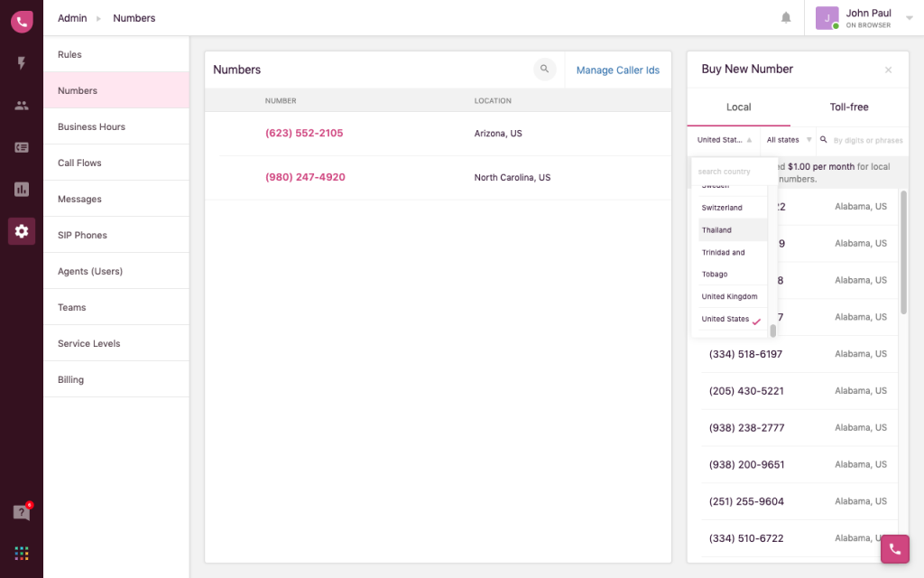Click the Manage Caller Ids link
The image size is (924, 578).
tap(617, 70)
